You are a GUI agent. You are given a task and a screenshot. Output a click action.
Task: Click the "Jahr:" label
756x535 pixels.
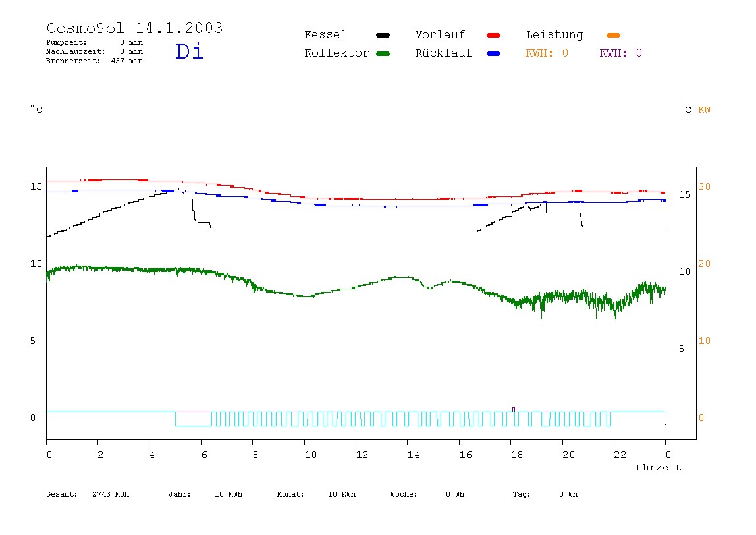click(179, 494)
